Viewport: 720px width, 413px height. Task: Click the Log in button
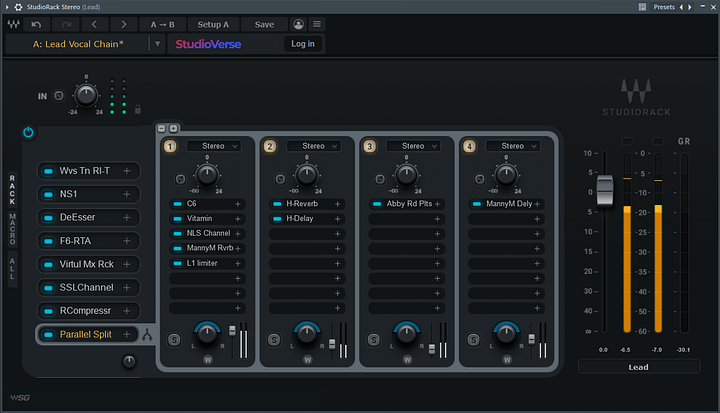302,44
